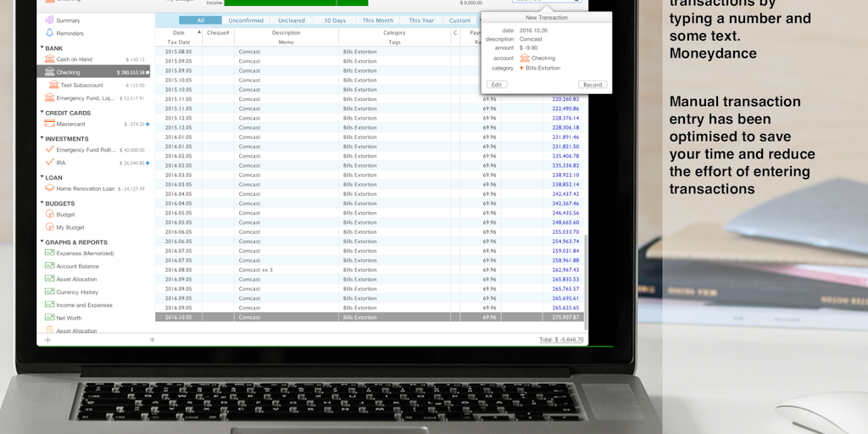Click the balance value 265,625.65
This screenshot has width=868, height=434.
tap(565, 308)
